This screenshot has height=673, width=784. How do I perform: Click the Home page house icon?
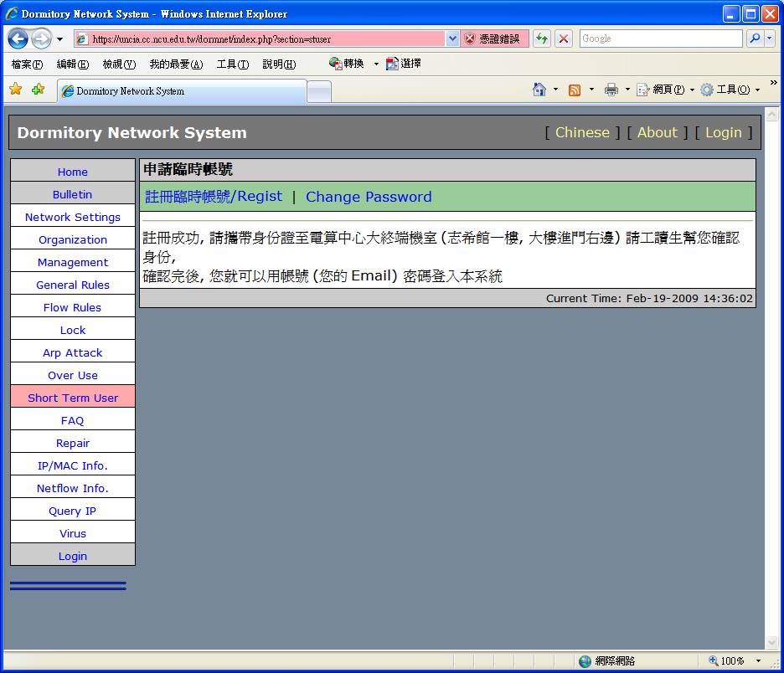coord(539,90)
